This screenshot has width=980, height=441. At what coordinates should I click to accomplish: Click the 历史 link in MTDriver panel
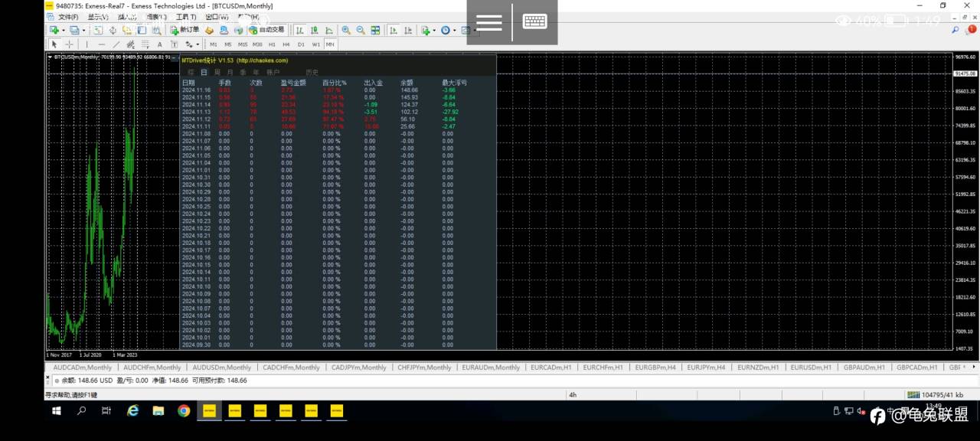(x=312, y=72)
